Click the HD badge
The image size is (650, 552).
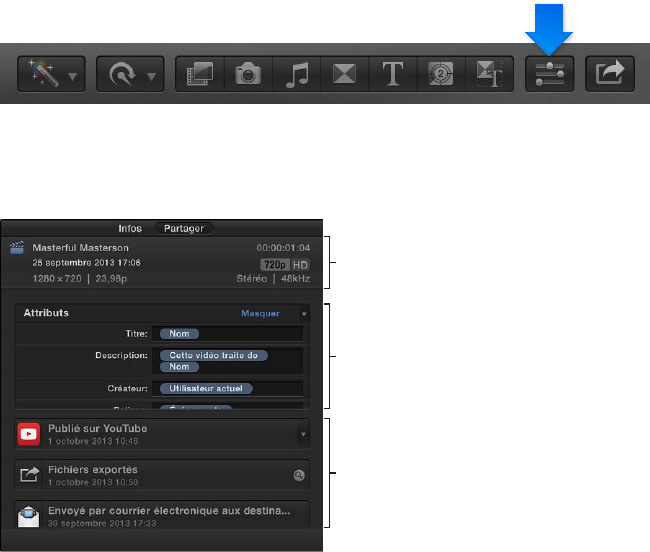[x=300, y=264]
